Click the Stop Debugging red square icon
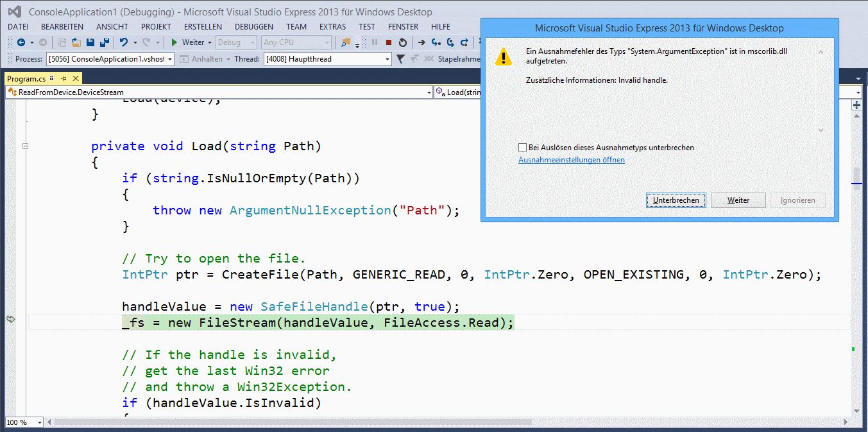 tap(388, 42)
